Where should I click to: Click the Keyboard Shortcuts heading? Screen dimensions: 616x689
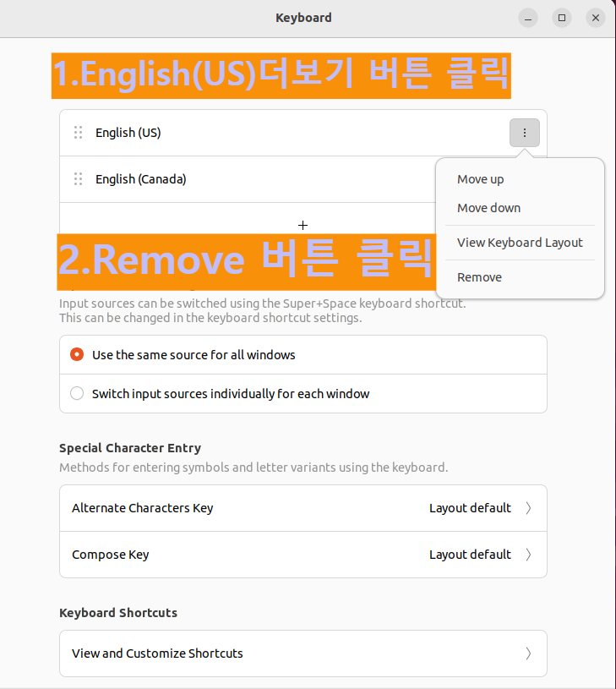point(118,613)
